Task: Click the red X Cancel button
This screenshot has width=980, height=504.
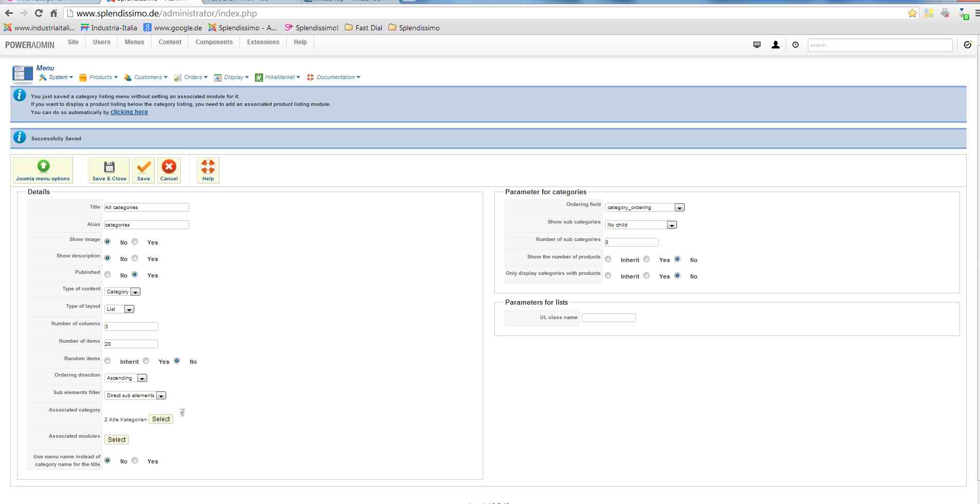Action: [x=169, y=170]
